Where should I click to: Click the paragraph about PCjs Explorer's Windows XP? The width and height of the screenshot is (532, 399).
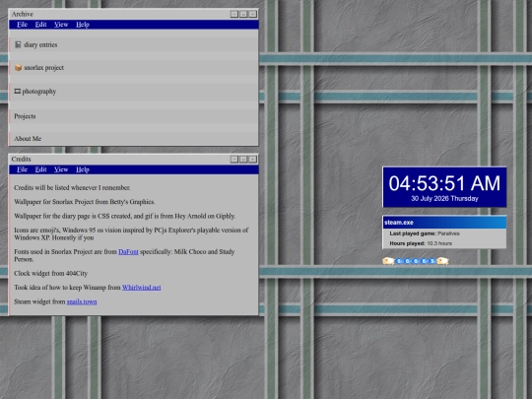click(x=131, y=233)
